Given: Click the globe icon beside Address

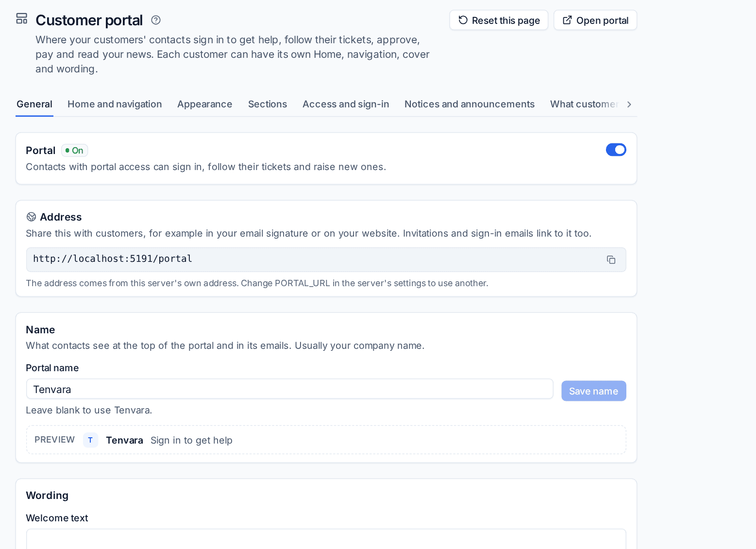Looking at the screenshot, I should (x=32, y=217).
